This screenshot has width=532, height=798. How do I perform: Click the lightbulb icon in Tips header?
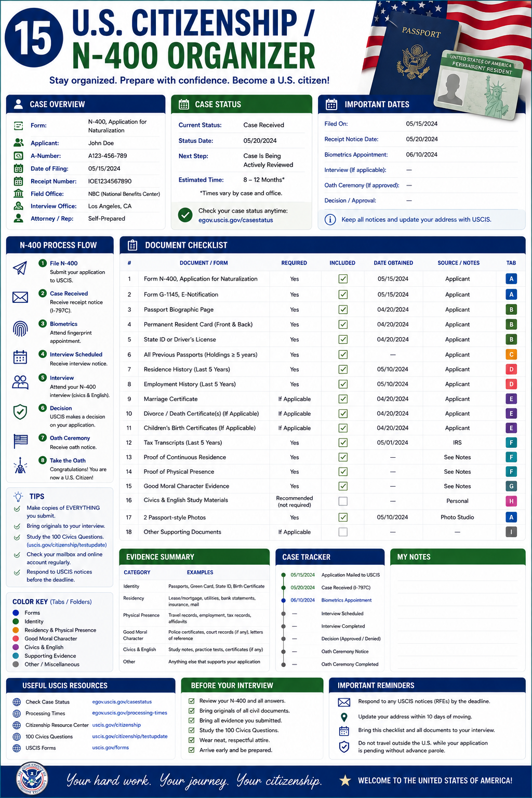point(19,496)
